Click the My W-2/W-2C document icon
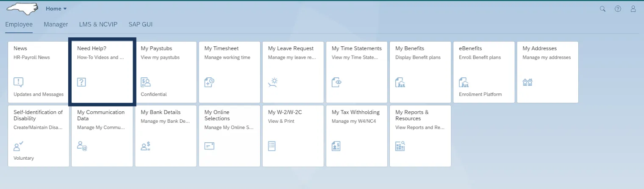Viewport: 644px width, 189px height. [272, 146]
